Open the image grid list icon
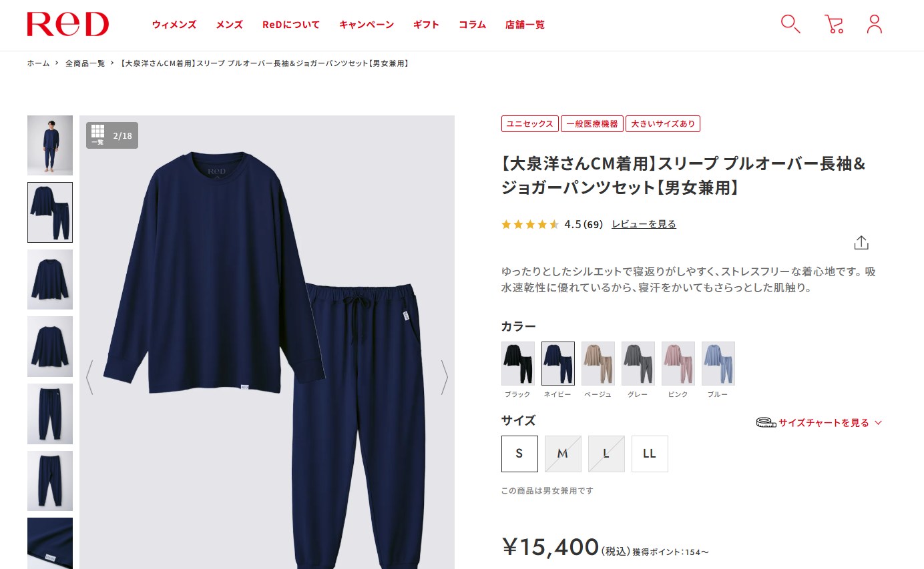Image resolution: width=924 pixels, height=569 pixels. 97,135
